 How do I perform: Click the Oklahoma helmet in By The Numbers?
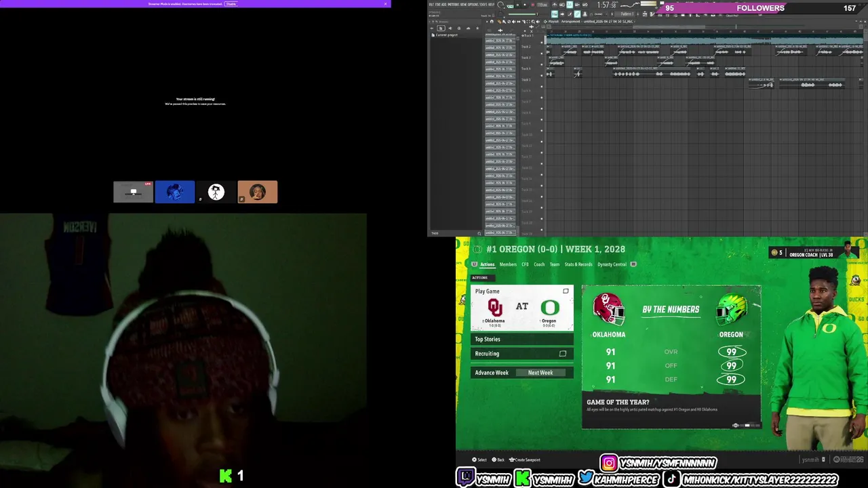coord(608,309)
